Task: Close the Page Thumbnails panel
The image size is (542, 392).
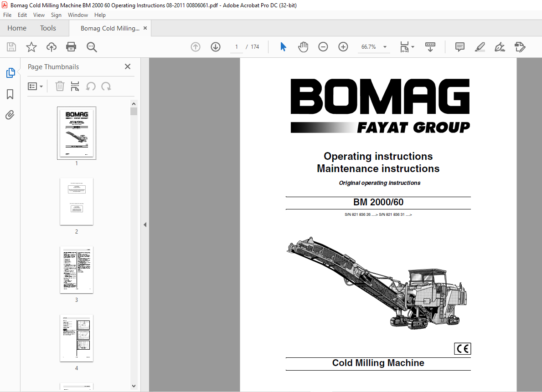Action: tap(128, 66)
